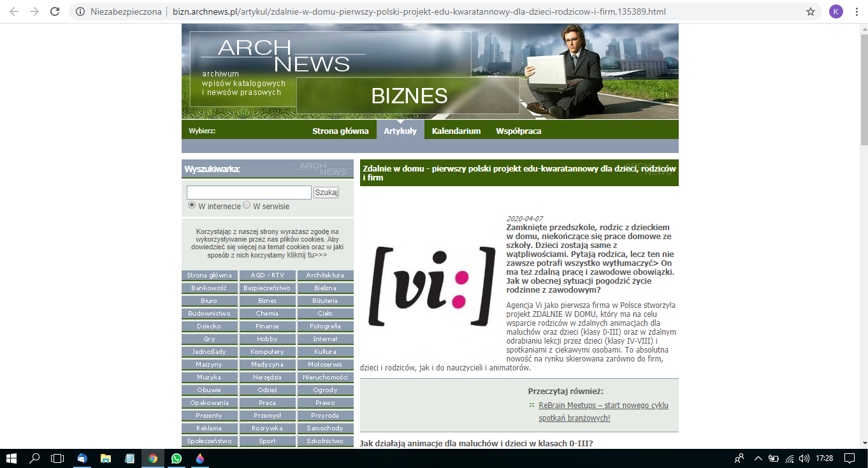Show hidden system tray icons chevron
Screen dimensions: 868x468
[x=758, y=458]
